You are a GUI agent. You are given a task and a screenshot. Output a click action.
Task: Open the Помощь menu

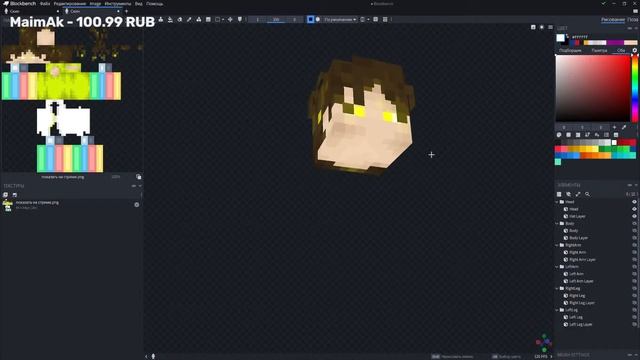pos(154,4)
